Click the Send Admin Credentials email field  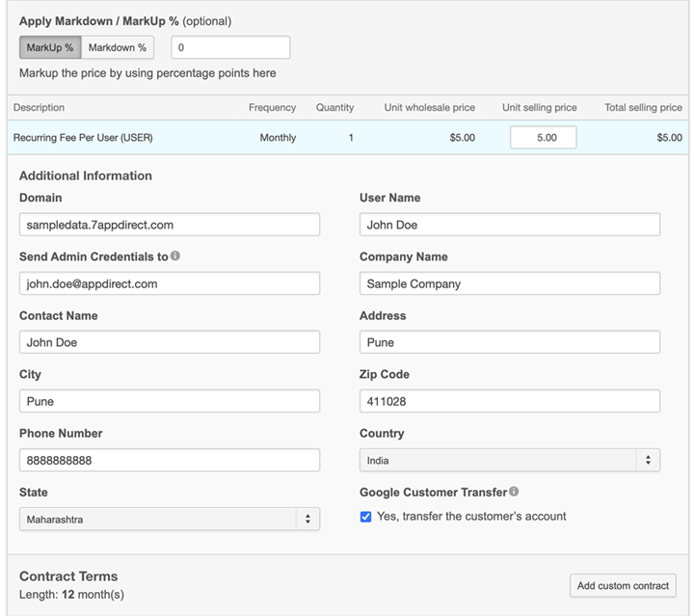tap(169, 283)
